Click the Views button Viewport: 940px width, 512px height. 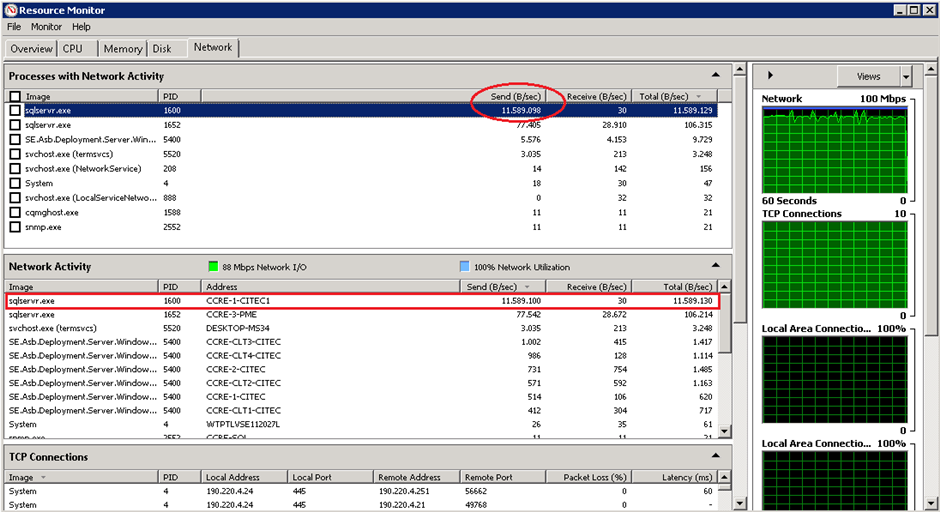click(869, 76)
